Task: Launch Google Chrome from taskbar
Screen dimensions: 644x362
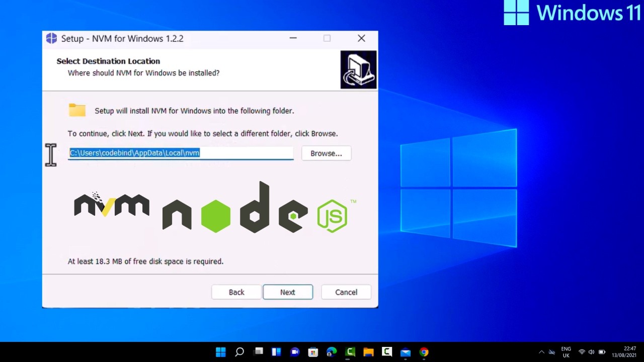Action: click(x=424, y=352)
